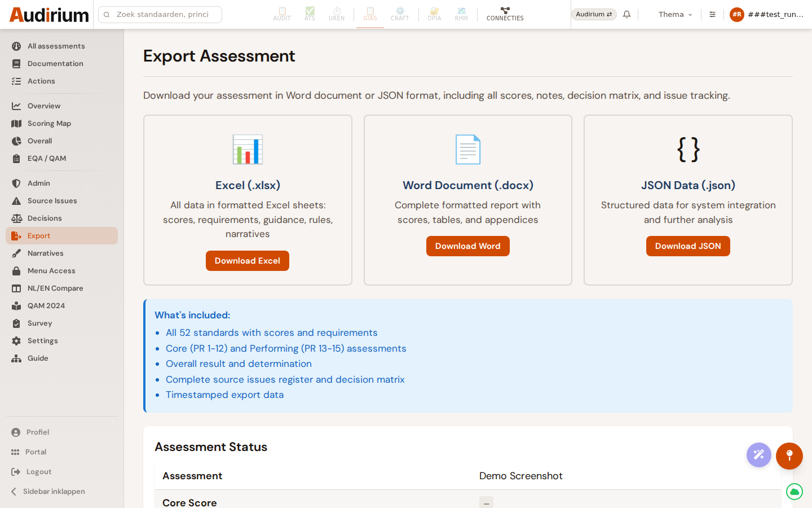Expand the Thema dropdown
The width and height of the screenshot is (812, 508).
coord(675,14)
